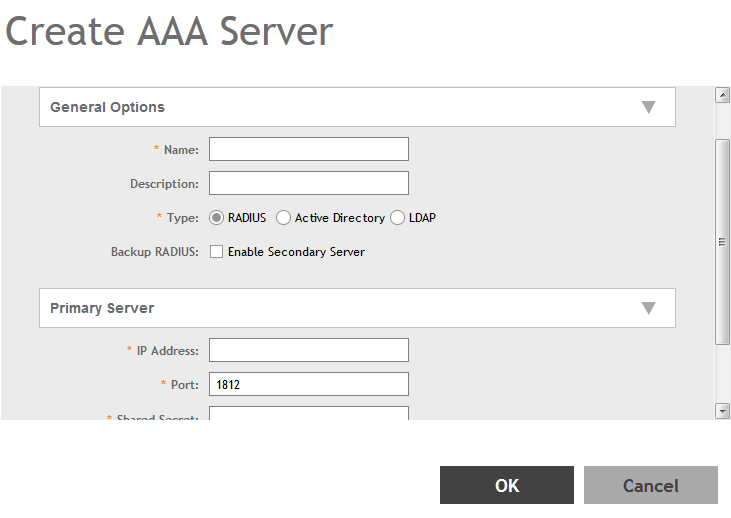This screenshot has width=731, height=518.
Task: Select the RADIUS type radio button
Action: [217, 218]
